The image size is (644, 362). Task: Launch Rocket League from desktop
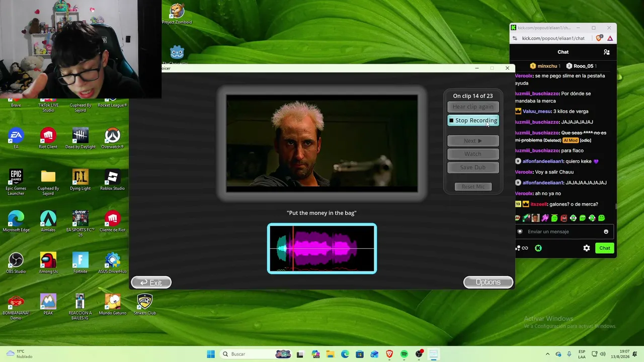(112, 102)
